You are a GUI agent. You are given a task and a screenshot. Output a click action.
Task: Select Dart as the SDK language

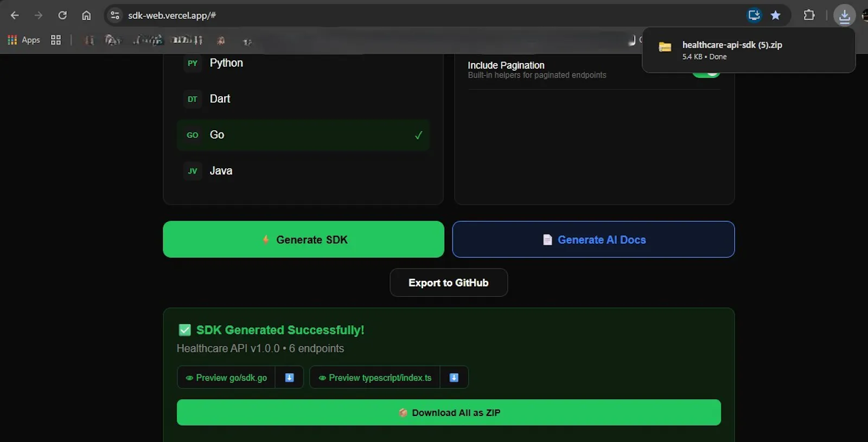tap(303, 99)
